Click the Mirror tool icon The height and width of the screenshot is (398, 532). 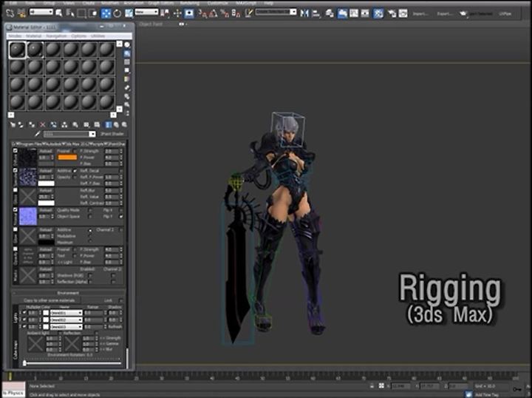tap(304, 13)
